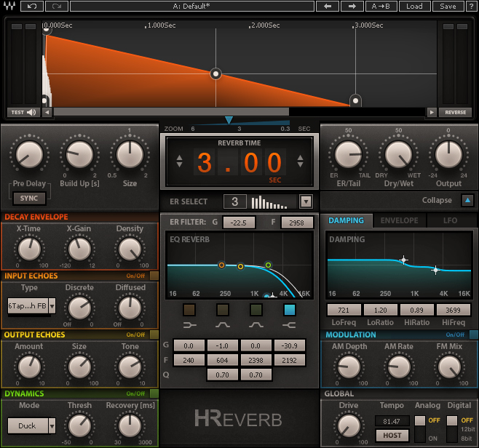479x448 pixels.
Task: Click the HiFreq value 3699
Action: (453, 310)
